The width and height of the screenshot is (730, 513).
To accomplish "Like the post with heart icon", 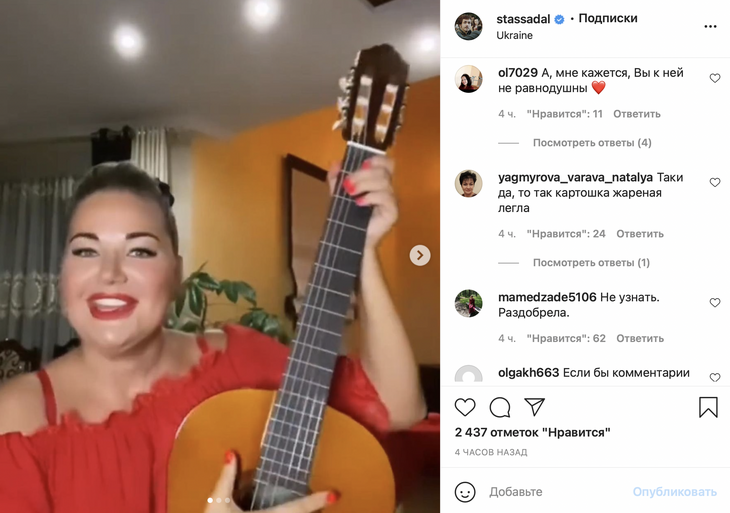I will tap(465, 407).
